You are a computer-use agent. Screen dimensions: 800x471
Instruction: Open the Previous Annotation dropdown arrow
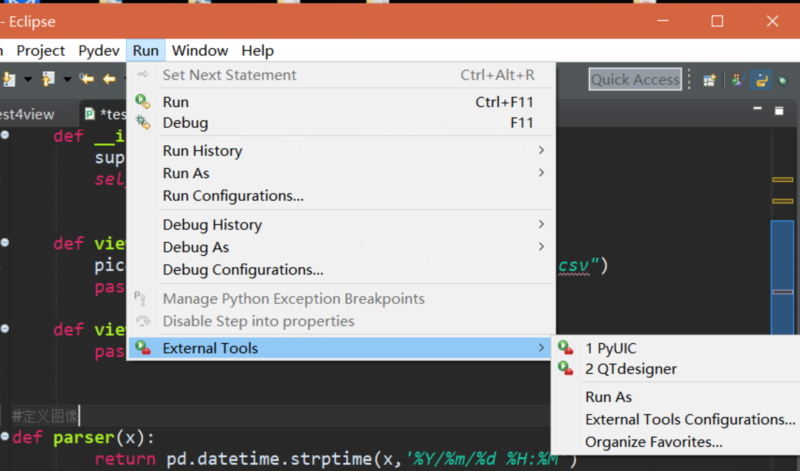67,80
